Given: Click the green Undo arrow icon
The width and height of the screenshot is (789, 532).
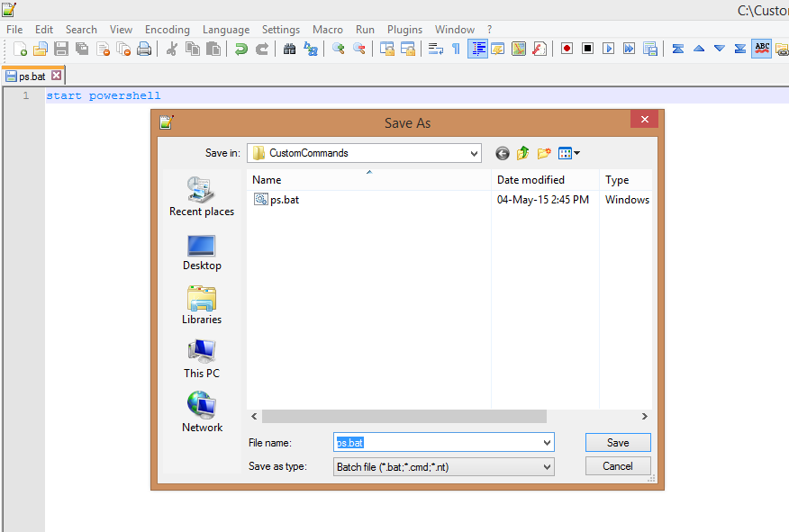Looking at the screenshot, I should point(241,49).
